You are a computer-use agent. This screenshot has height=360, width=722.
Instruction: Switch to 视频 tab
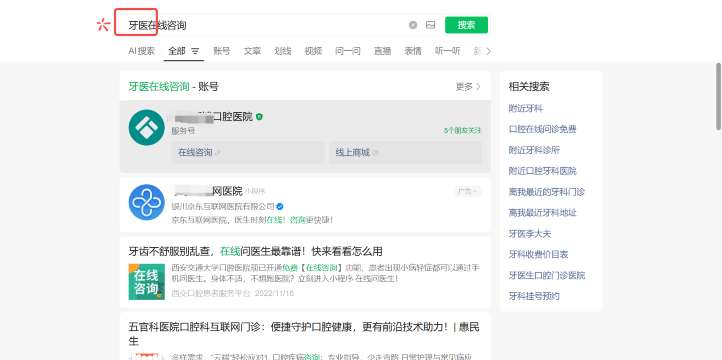313,51
